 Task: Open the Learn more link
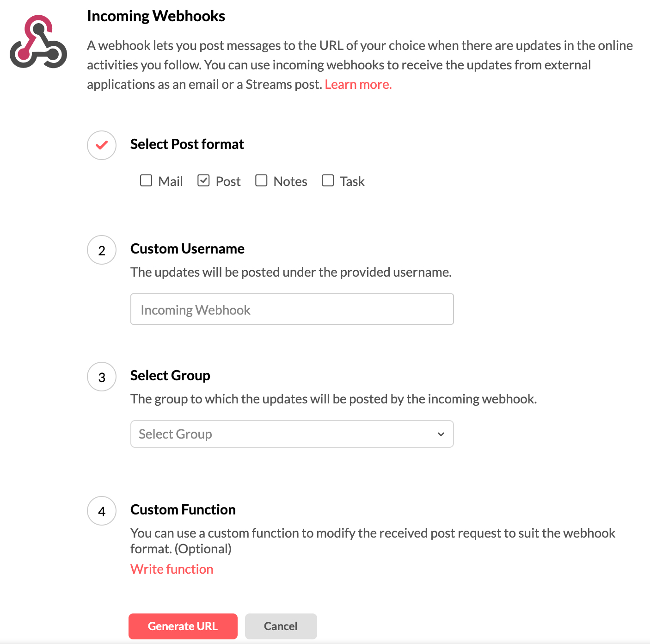click(358, 84)
